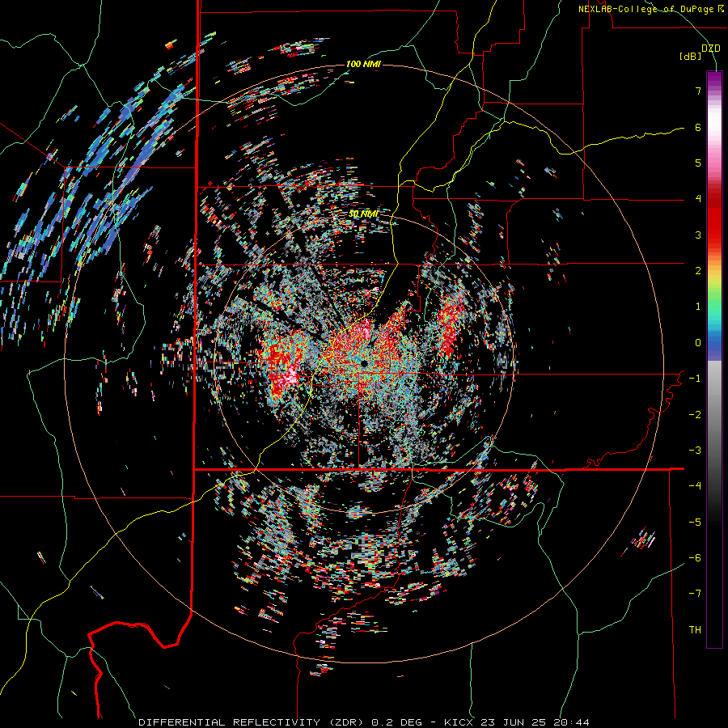Image resolution: width=728 pixels, height=728 pixels.
Task: Click the 20:44 timestamp in the caption
Action: pos(574,722)
